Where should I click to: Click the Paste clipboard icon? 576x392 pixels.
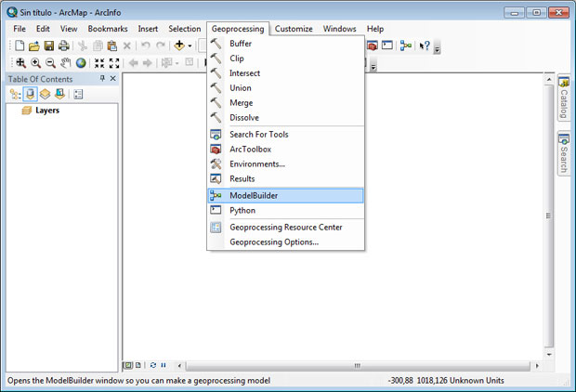click(x=112, y=46)
